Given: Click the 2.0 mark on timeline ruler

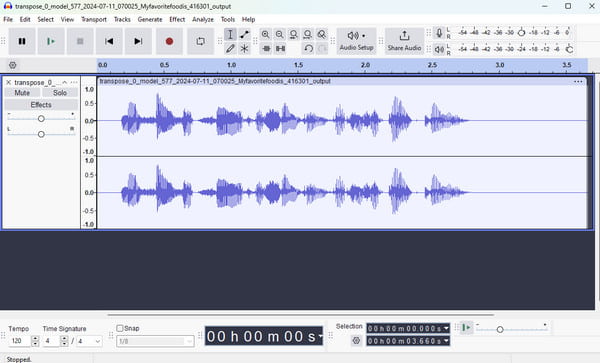Looking at the screenshot, I should 365,65.
